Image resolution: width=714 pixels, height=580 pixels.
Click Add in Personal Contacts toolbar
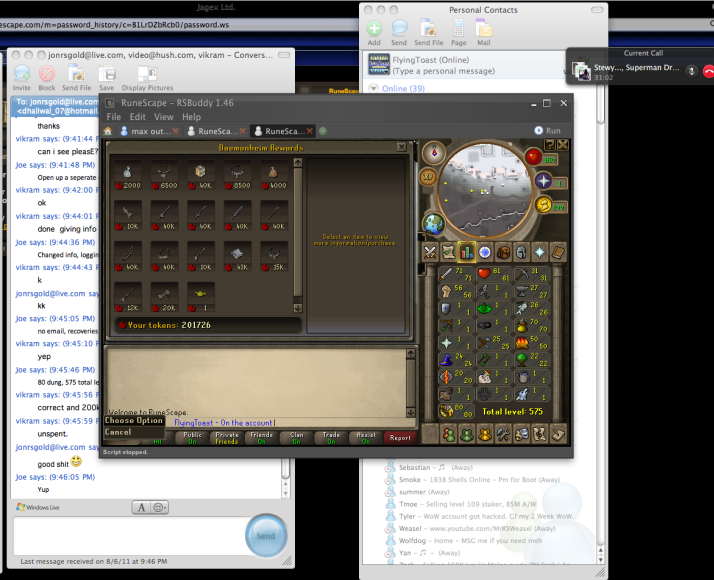click(x=374, y=33)
